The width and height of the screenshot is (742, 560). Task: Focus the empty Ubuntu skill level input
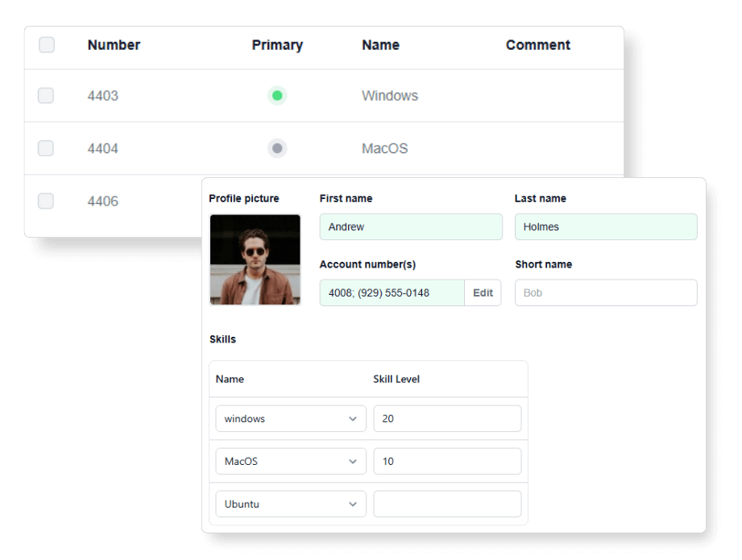(x=447, y=504)
